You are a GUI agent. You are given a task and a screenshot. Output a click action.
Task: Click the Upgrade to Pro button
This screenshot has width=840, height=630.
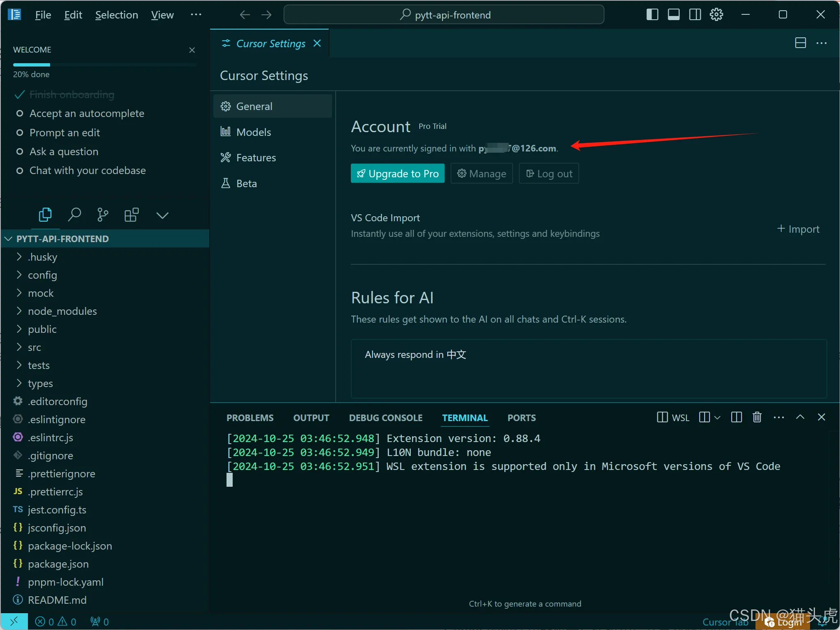pos(397,174)
